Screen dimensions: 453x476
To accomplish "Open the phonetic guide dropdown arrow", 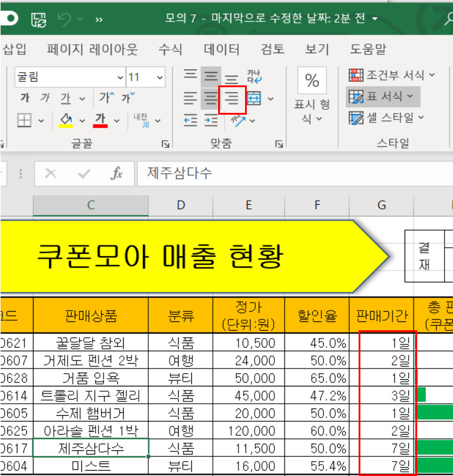I will pos(158,121).
